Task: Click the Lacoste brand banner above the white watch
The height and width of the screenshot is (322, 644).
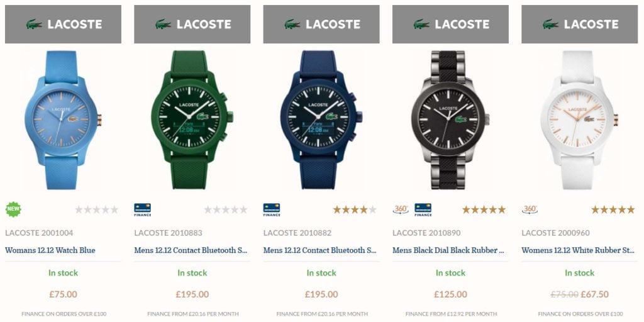Action: [x=579, y=25]
